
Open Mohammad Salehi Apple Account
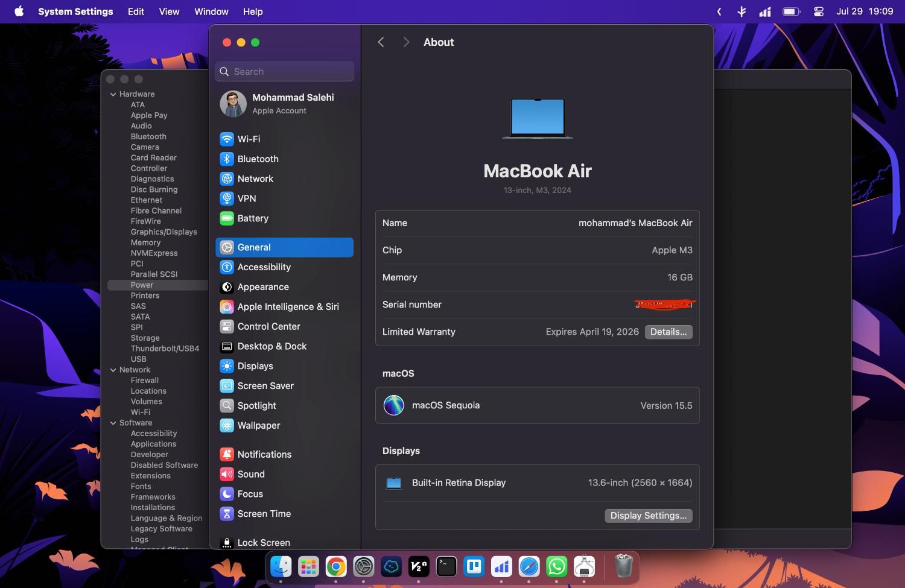coord(284,104)
